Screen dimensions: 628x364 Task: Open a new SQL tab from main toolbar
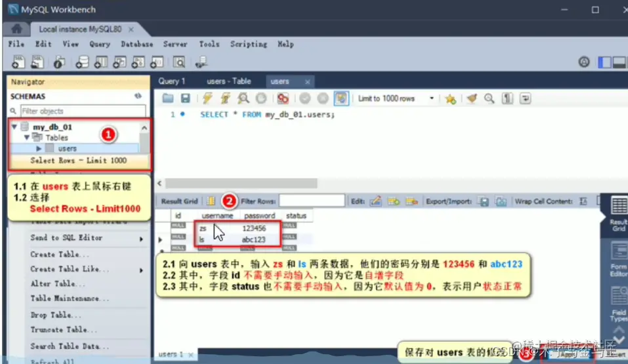[18, 62]
